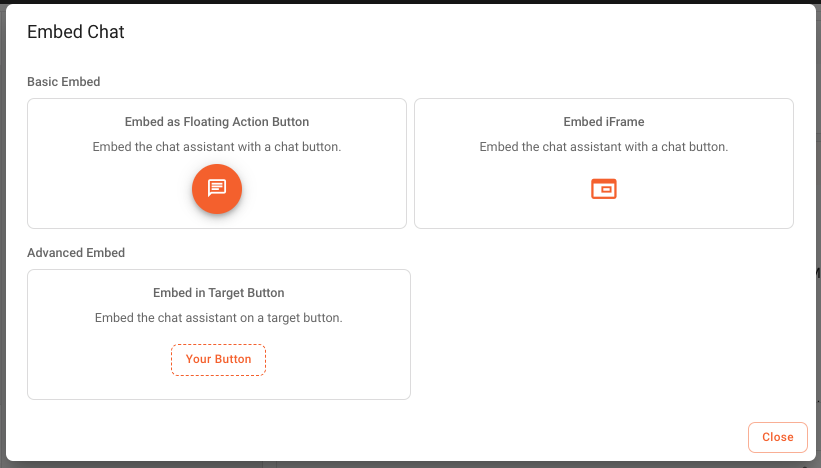The width and height of the screenshot is (821, 468).
Task: Click the orange iFrame window icon
Action: coord(604,189)
